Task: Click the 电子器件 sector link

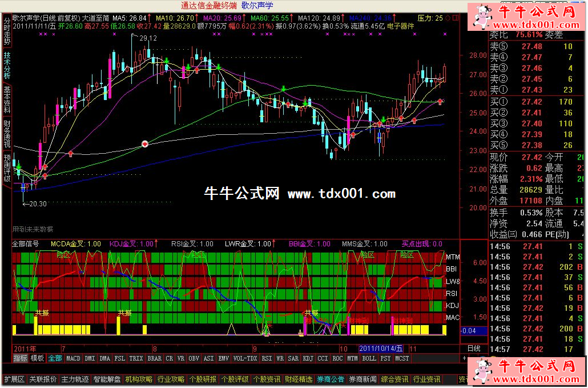Action: click(x=401, y=26)
